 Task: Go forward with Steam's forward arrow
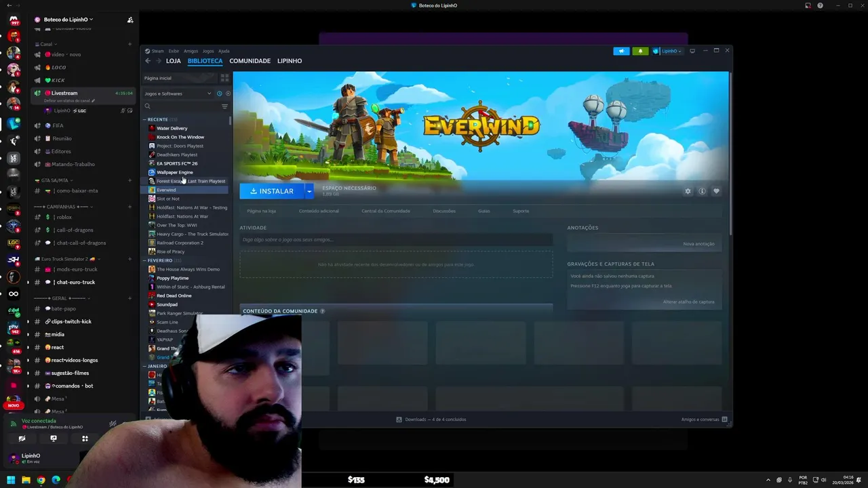tap(159, 61)
